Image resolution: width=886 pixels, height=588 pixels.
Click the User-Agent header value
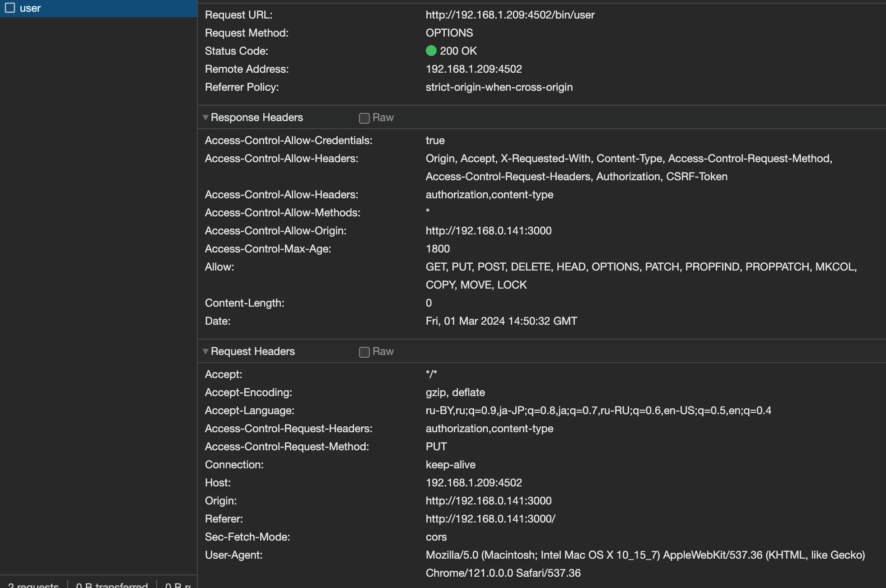pos(645,555)
